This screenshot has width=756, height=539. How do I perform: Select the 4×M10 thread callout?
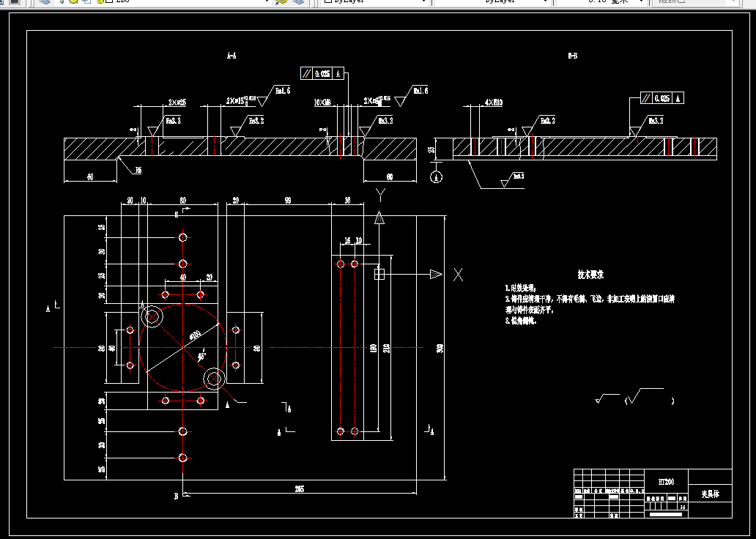tap(493, 103)
